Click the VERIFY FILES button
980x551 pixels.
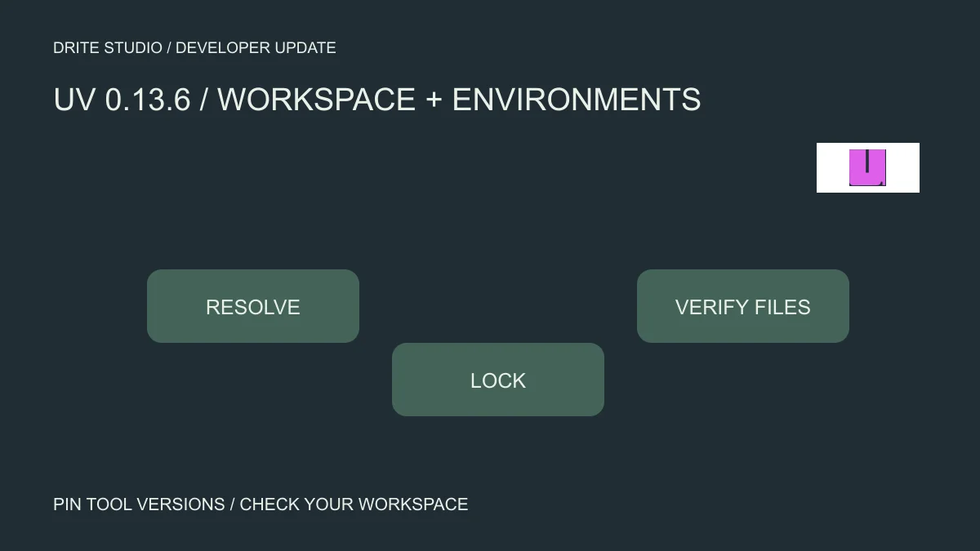[x=743, y=306]
